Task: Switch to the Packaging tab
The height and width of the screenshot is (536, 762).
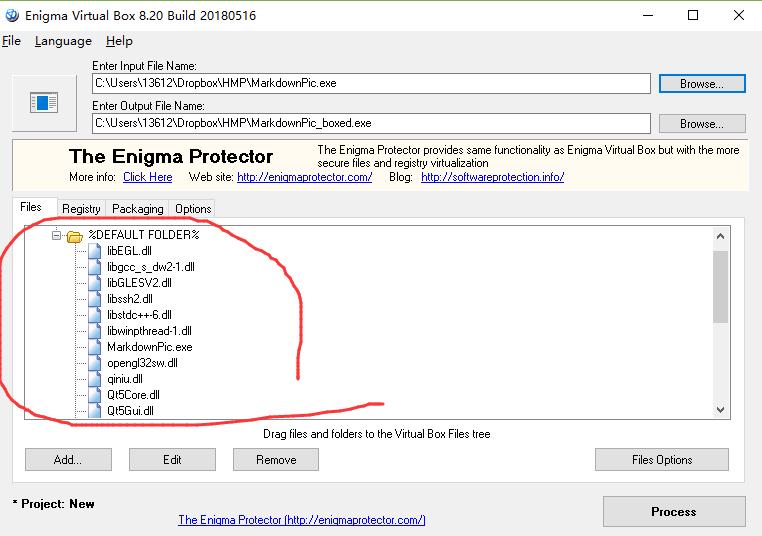Action: coord(138,209)
